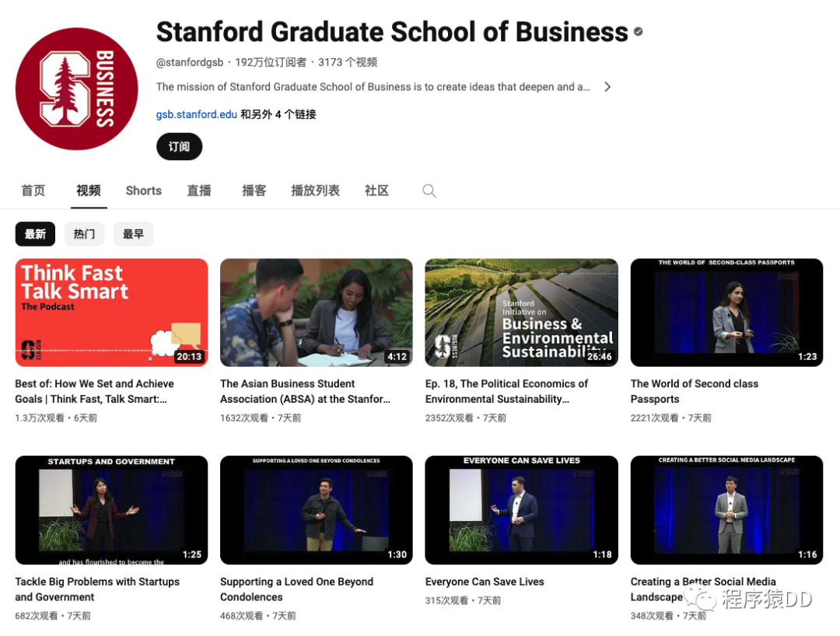Click the 1:25 duration badge
840x636 pixels.
(192, 554)
